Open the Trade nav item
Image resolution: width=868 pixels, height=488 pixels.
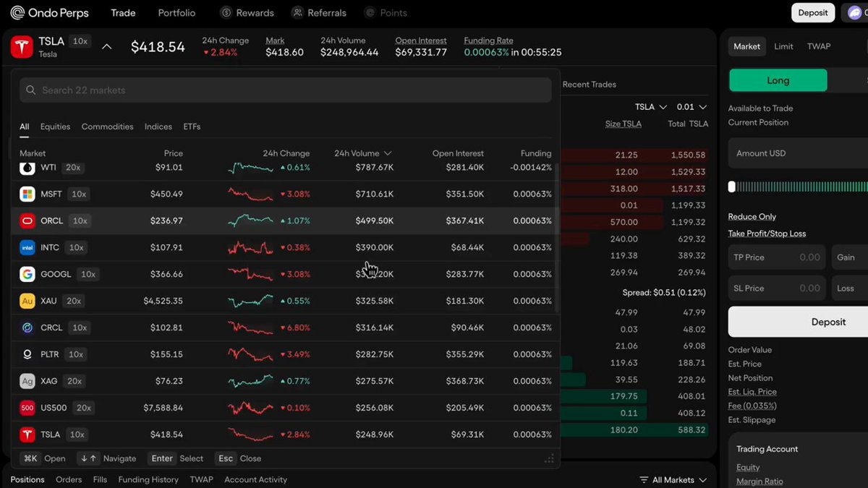123,13
